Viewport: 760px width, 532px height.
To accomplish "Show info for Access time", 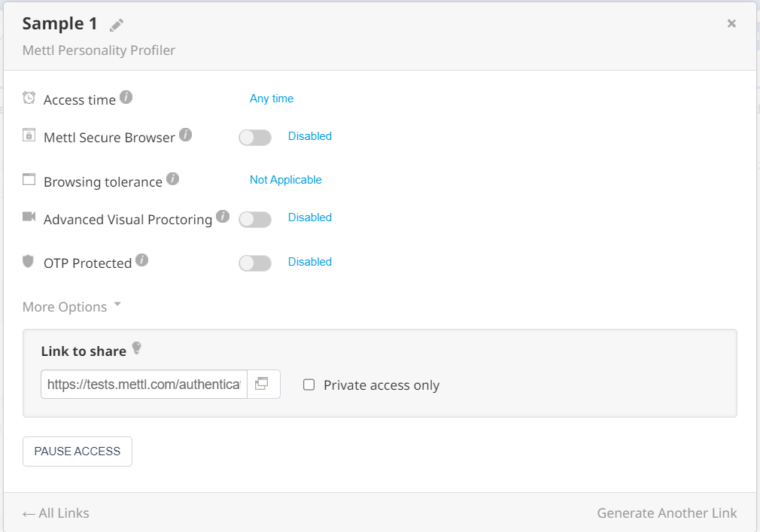I will coord(126,97).
